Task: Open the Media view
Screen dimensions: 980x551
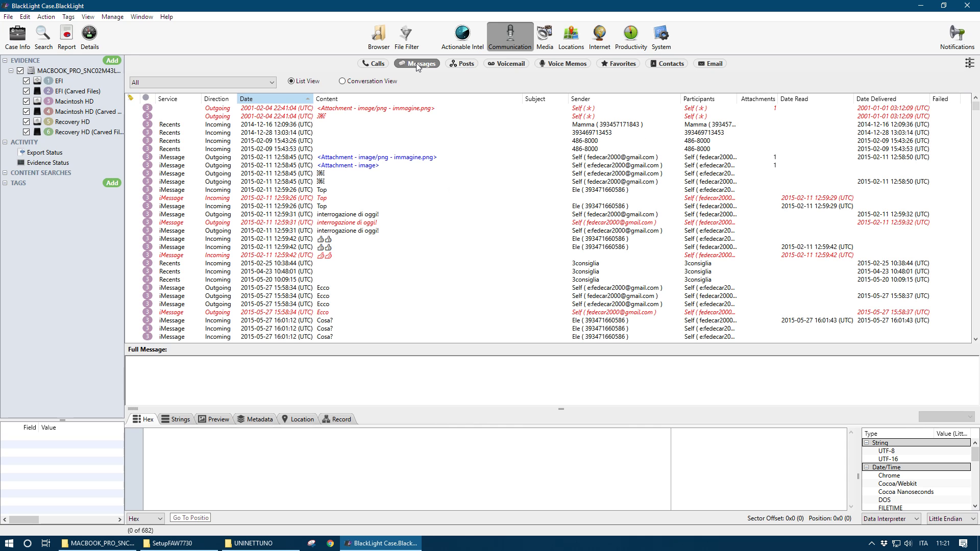Action: click(545, 38)
